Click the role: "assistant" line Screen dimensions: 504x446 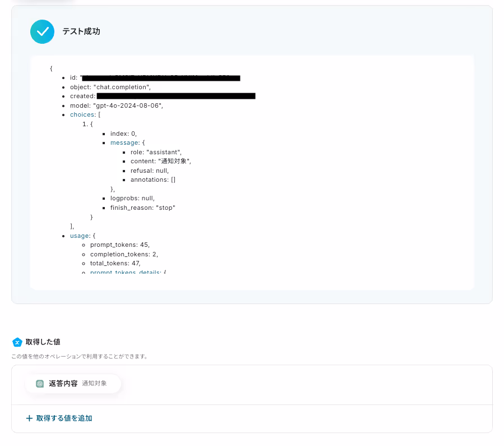click(156, 152)
